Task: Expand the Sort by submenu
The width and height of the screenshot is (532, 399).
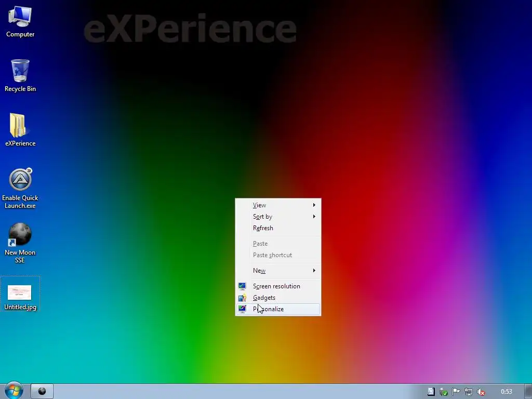Action: (278, 217)
